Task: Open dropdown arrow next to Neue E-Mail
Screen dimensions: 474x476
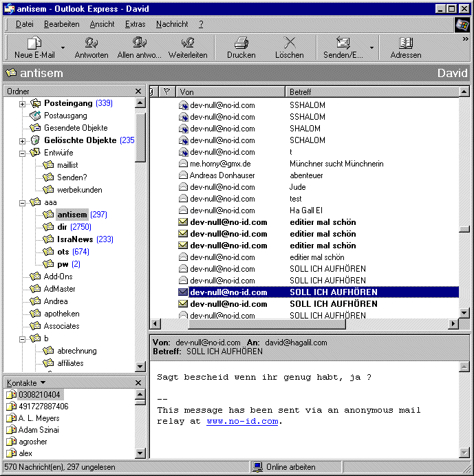Action: (x=63, y=48)
